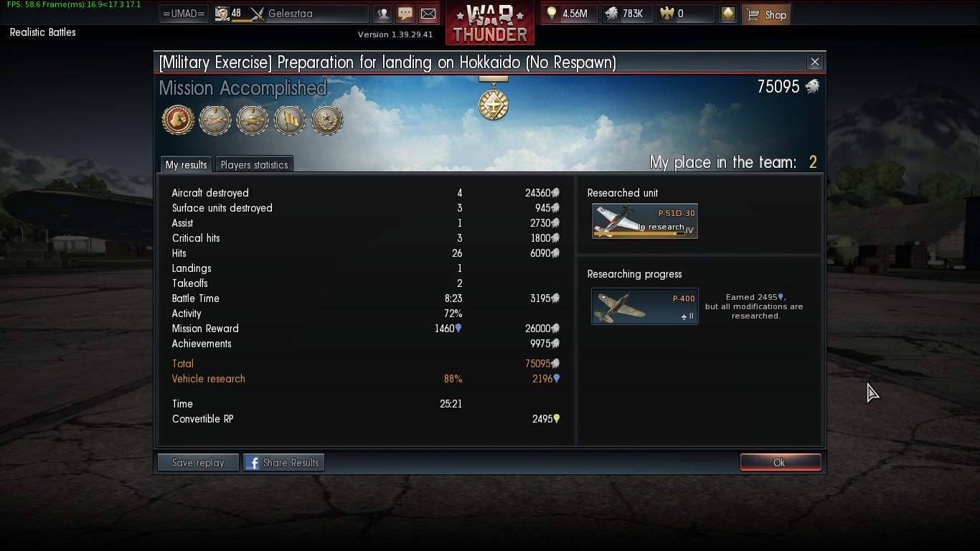Switch to the Players statistics tab

[x=254, y=164]
